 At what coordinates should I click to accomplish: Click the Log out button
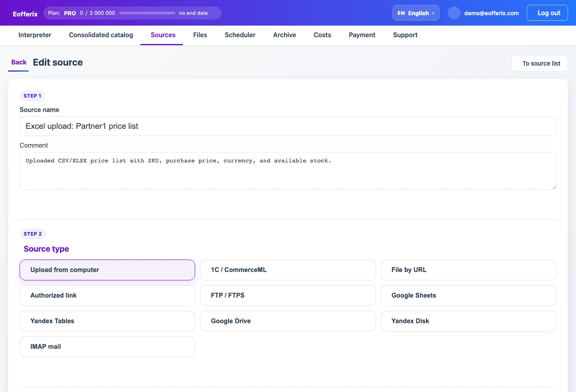click(x=547, y=13)
